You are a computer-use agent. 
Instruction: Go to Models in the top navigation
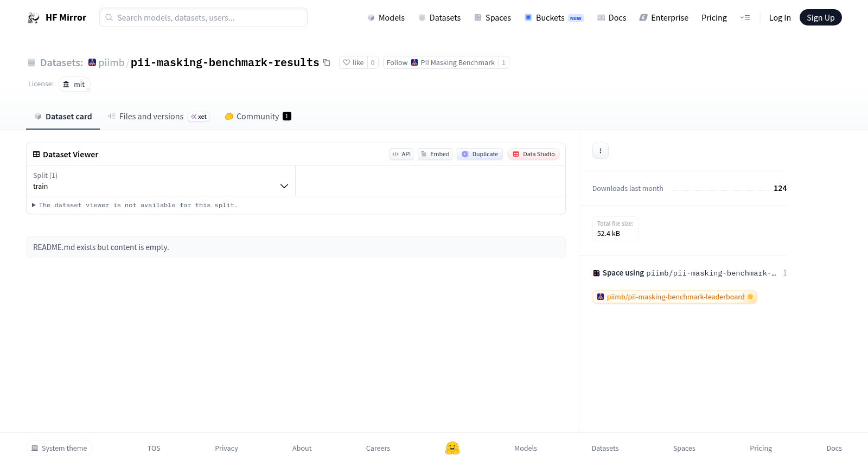(x=386, y=18)
